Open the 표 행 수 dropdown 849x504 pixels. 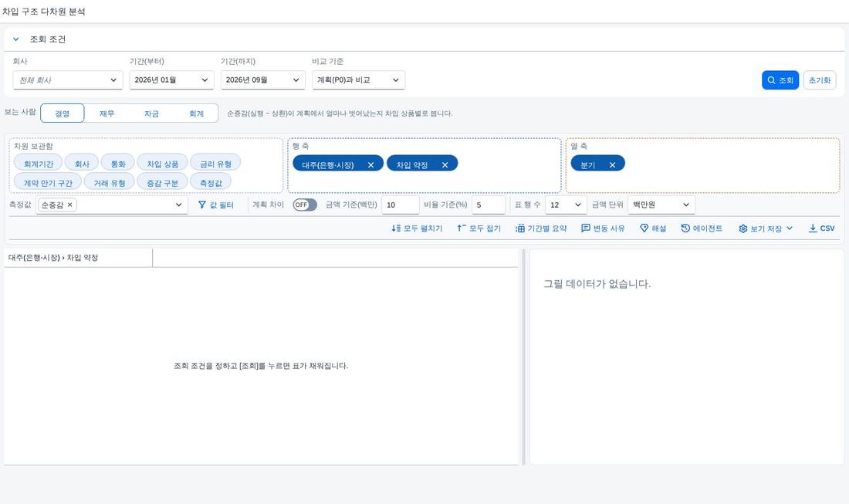[566, 205]
